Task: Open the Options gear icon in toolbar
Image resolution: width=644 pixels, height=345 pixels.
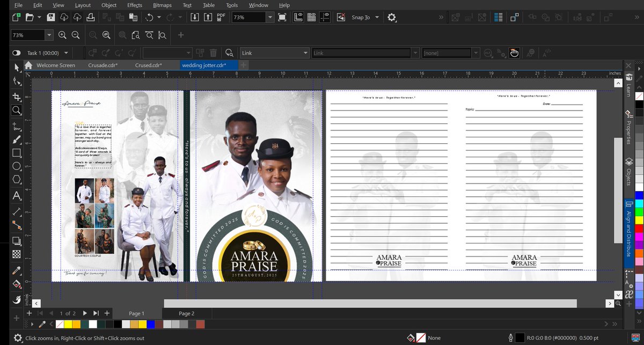Action: (x=392, y=17)
